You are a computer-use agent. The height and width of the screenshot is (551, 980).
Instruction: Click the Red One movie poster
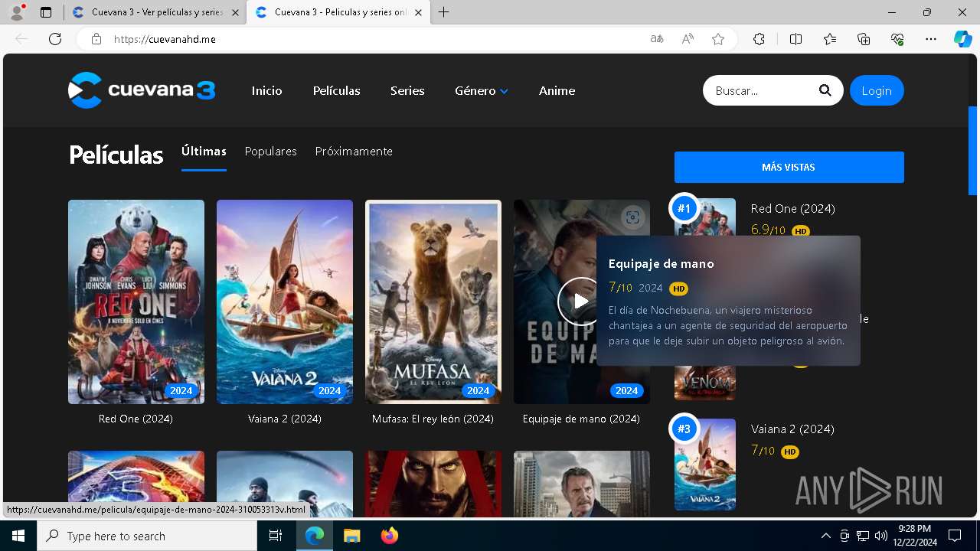tap(136, 302)
